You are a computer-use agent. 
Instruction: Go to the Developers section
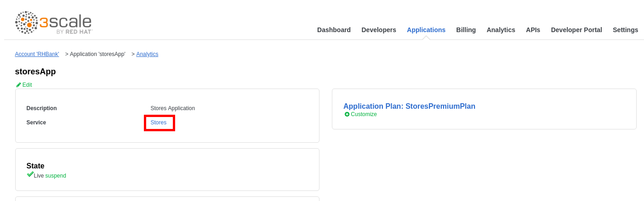pos(378,30)
